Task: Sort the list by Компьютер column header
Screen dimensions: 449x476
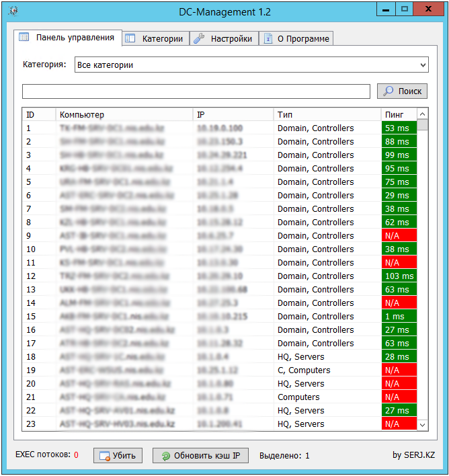Action: coord(124,115)
